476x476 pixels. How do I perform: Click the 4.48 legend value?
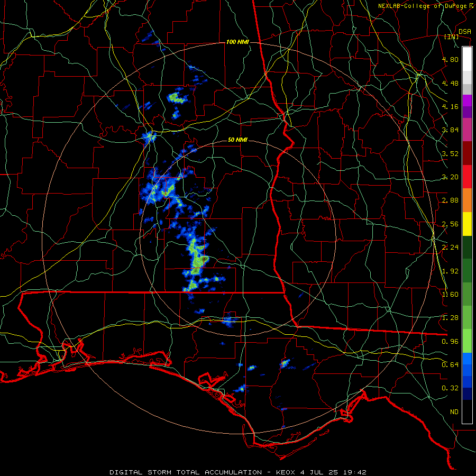click(450, 83)
